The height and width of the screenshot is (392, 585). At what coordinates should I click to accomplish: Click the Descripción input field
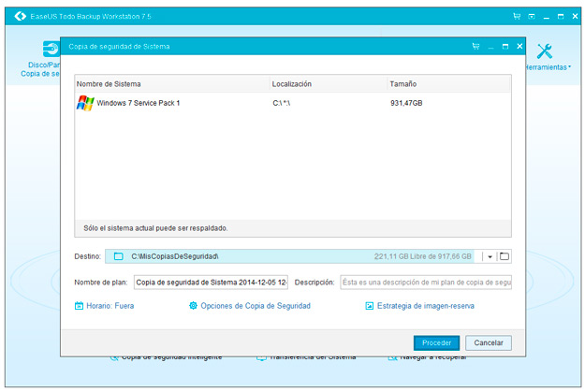point(426,283)
